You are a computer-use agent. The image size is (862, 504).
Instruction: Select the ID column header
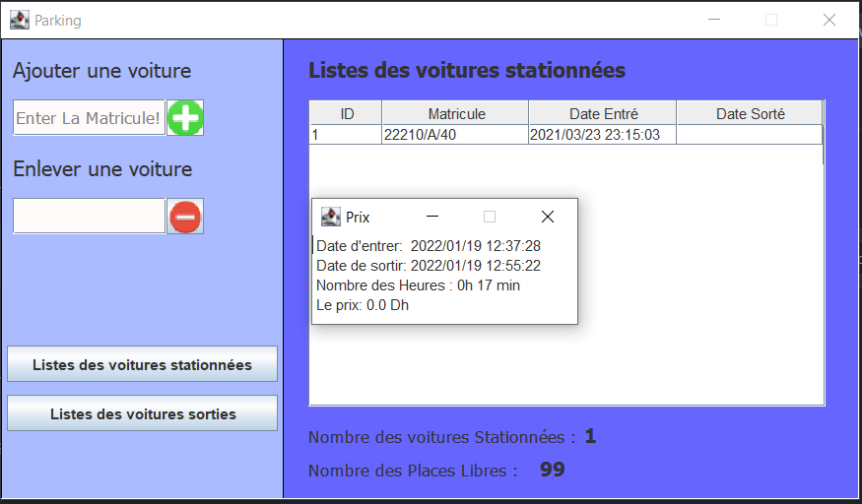[347, 113]
